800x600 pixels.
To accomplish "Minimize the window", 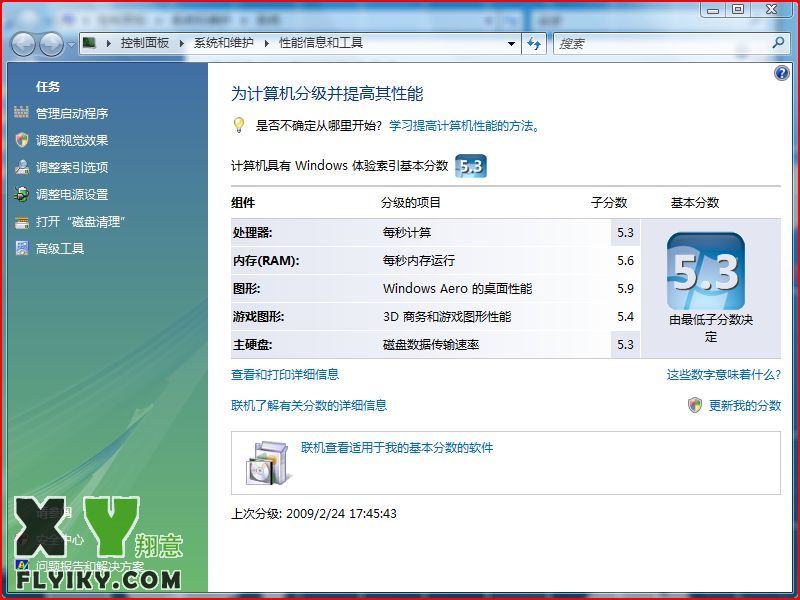I will pos(713,10).
